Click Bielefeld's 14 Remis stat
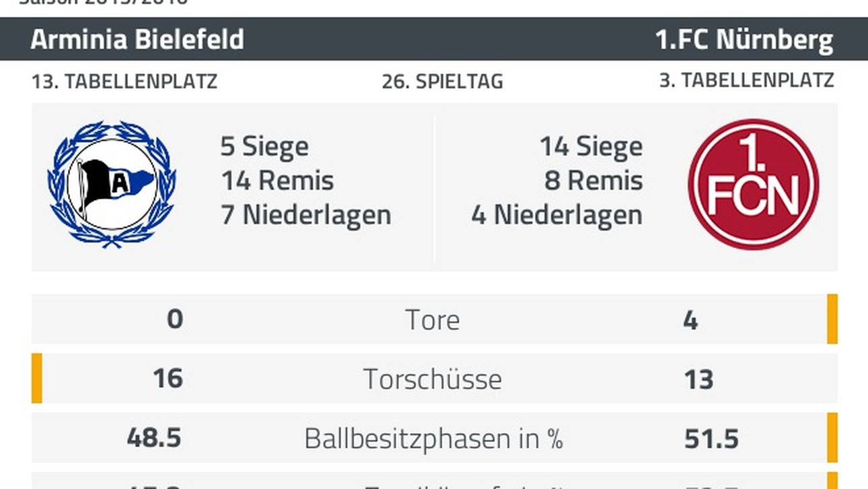Image resolution: width=868 pixels, height=489 pixels. pyautogui.click(x=277, y=181)
